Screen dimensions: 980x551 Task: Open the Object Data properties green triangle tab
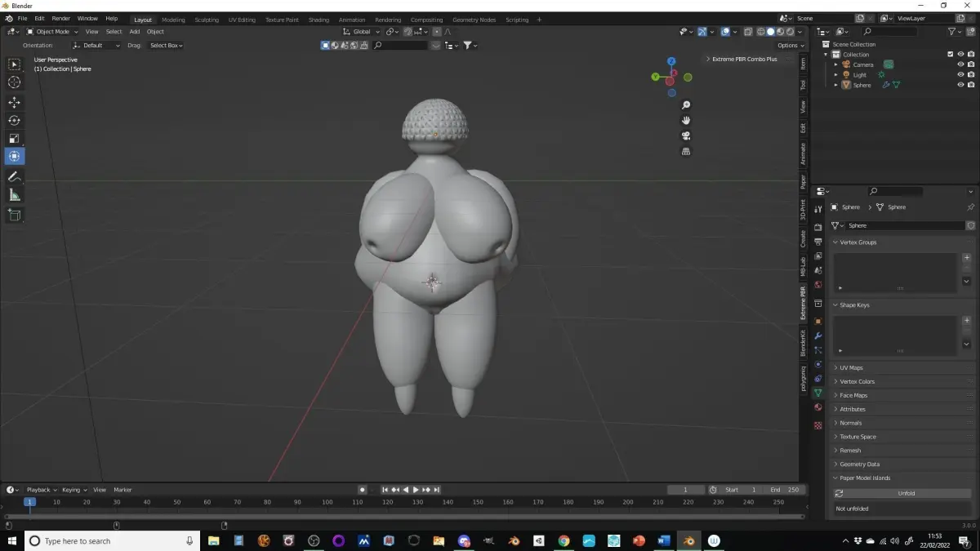pos(818,393)
